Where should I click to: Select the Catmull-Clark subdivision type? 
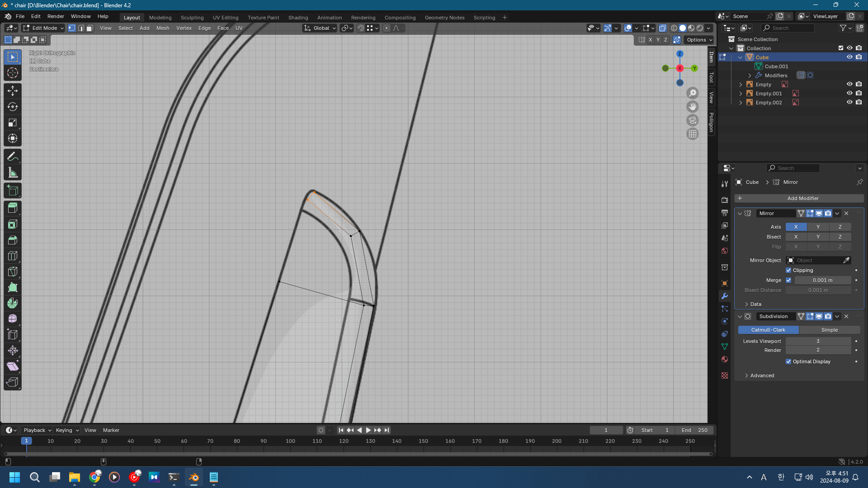pos(768,330)
